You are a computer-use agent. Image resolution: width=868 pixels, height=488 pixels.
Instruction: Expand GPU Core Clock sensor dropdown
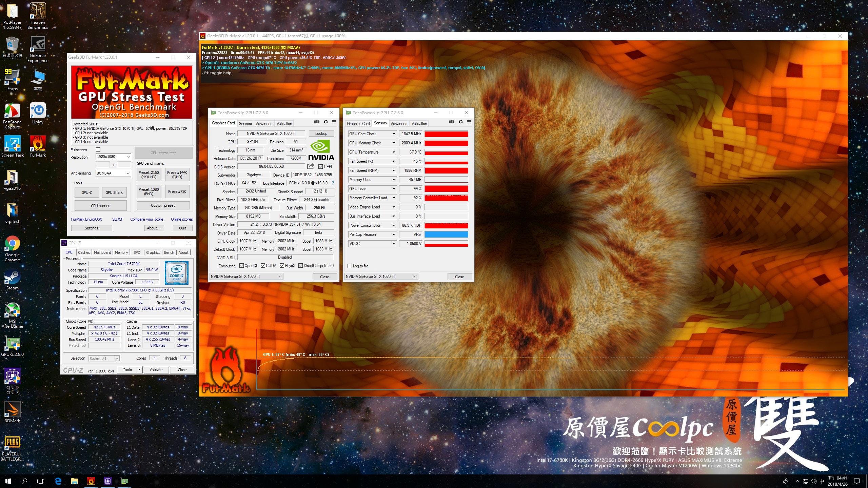point(394,134)
